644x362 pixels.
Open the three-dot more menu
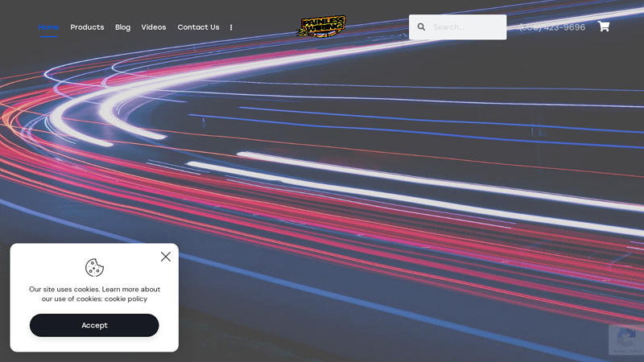(x=231, y=27)
